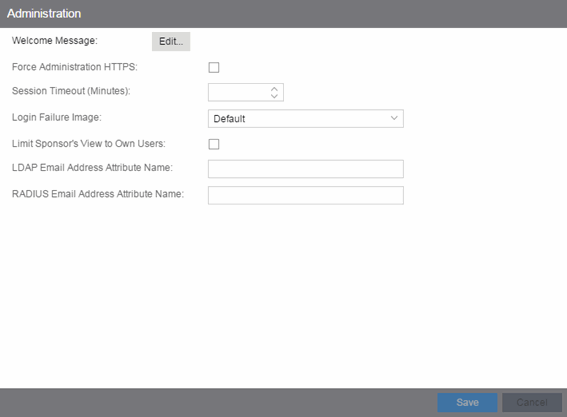Click the Edit... button for Welcome Message
567x417 pixels.
[171, 42]
